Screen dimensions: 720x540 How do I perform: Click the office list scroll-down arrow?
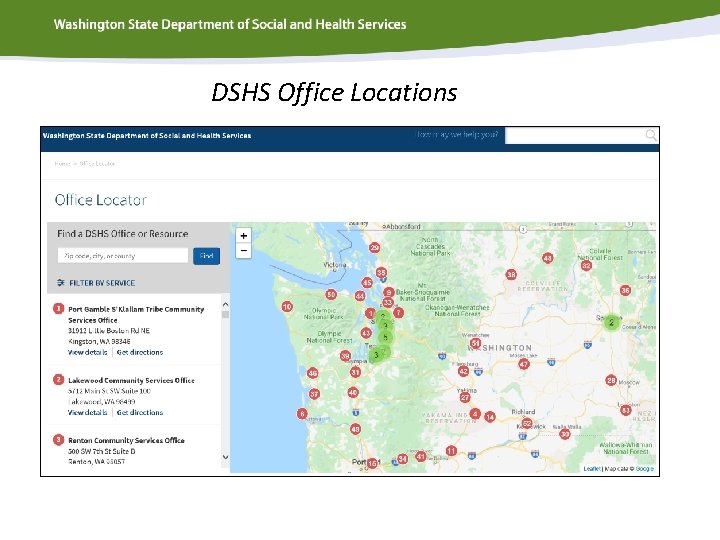(x=225, y=457)
